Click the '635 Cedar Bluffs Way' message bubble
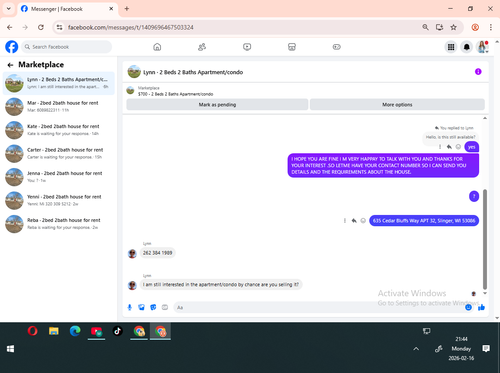 [x=424, y=221]
